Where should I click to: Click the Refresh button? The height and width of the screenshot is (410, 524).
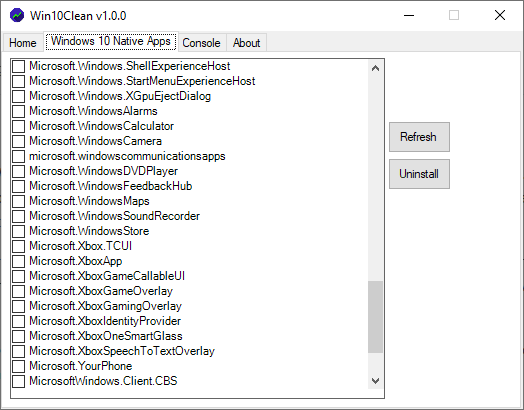click(419, 137)
